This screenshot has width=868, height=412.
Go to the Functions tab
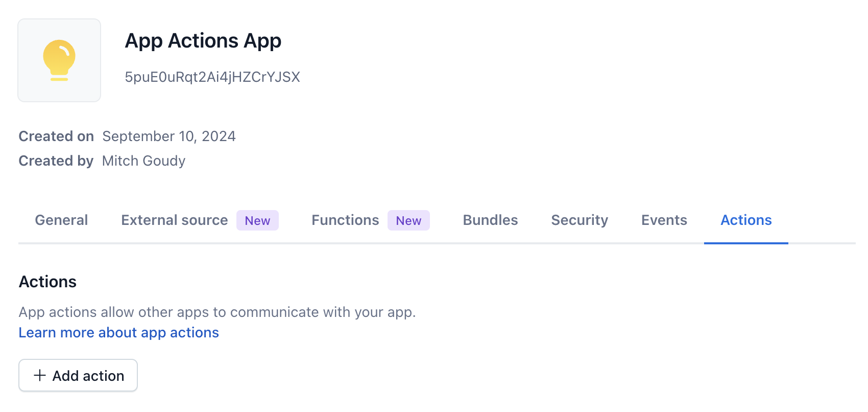(345, 220)
